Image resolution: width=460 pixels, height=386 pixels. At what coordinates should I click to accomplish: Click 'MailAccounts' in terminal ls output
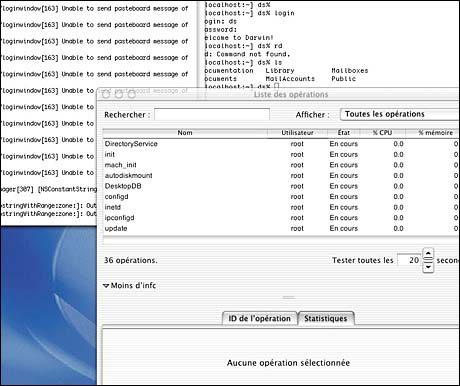click(290, 79)
